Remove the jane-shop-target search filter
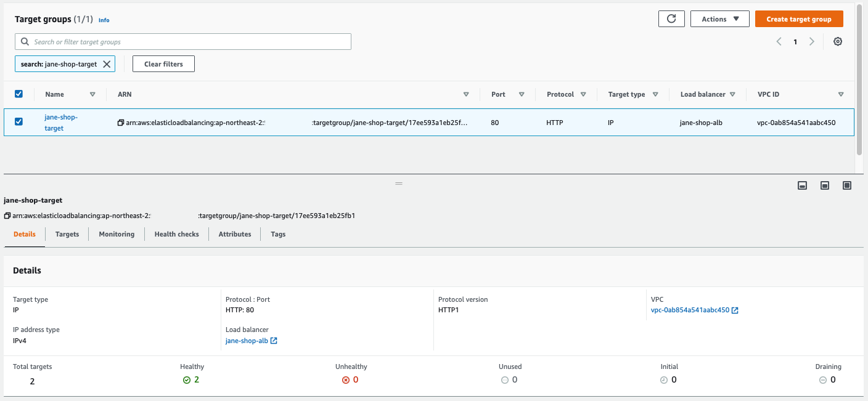868x401 pixels. point(107,64)
